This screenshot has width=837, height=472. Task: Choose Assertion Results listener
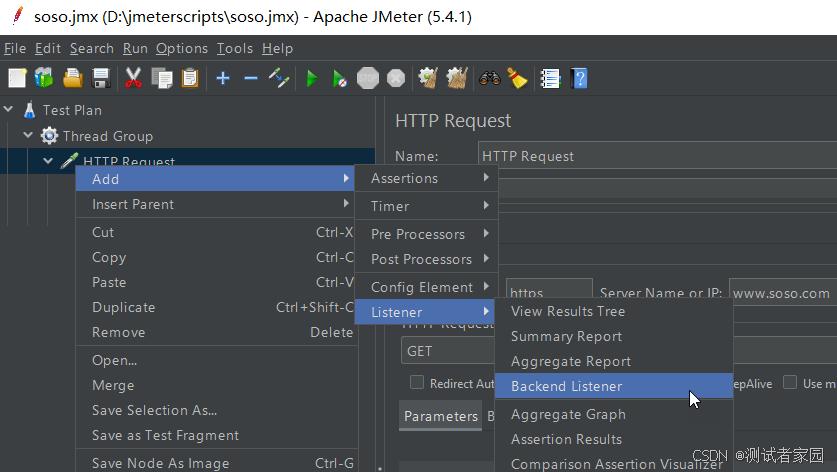614,439
